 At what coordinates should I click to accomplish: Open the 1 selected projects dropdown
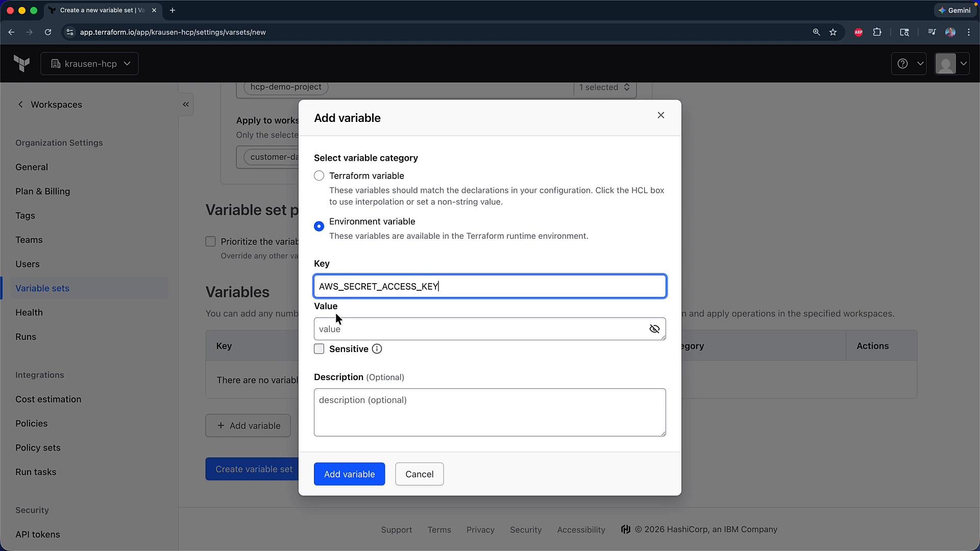click(x=605, y=87)
